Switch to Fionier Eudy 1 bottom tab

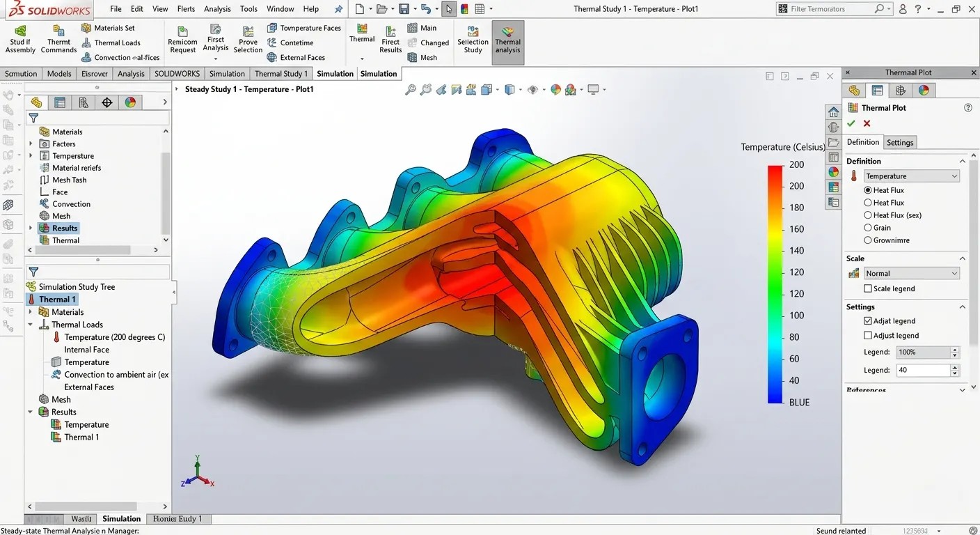[x=177, y=518]
